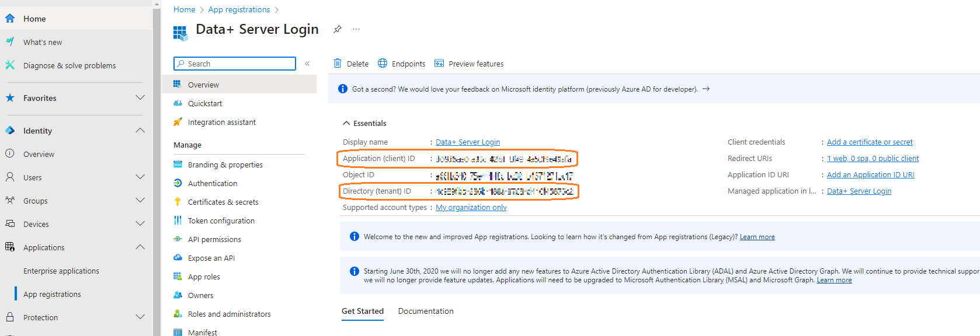Click the Home house icon in sidebar
This screenshot has width=980, height=336.
click(x=10, y=19)
